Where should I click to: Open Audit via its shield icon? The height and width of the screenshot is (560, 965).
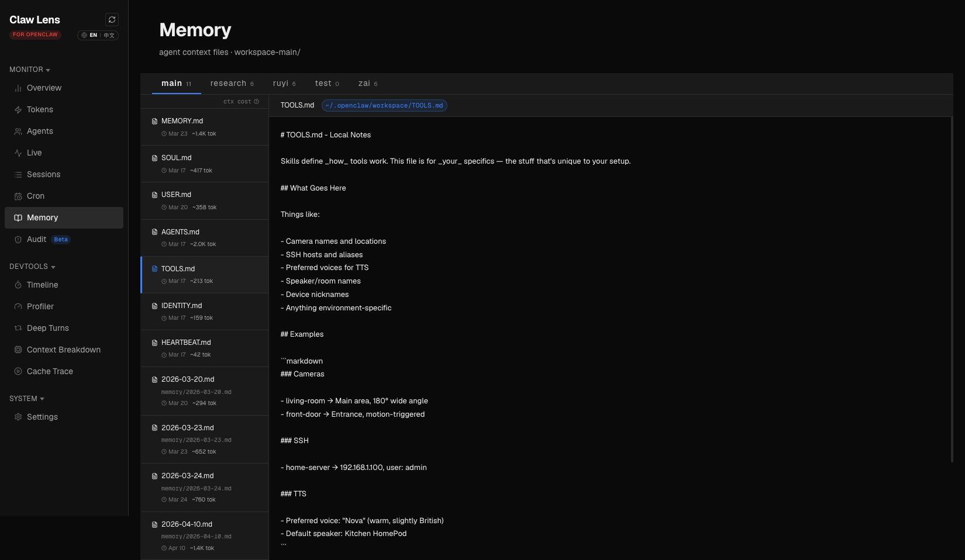(18, 240)
